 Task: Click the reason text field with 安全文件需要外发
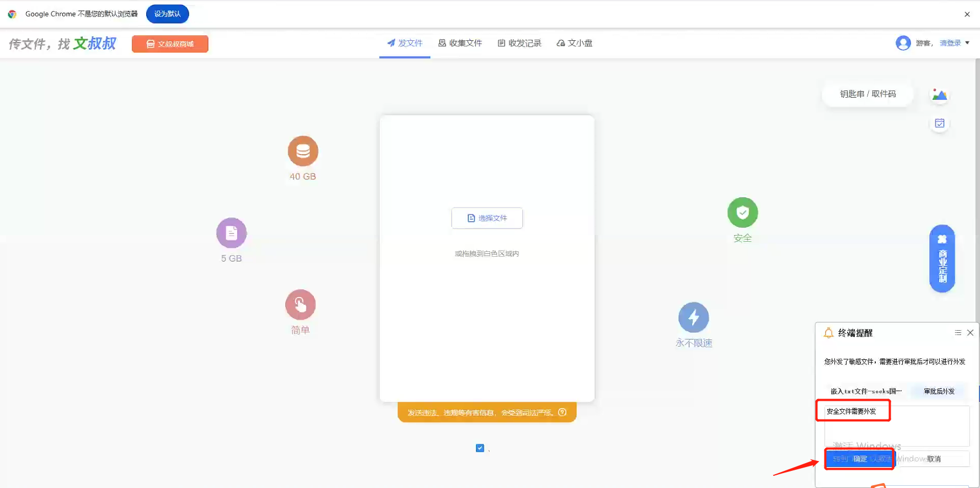(x=897, y=426)
